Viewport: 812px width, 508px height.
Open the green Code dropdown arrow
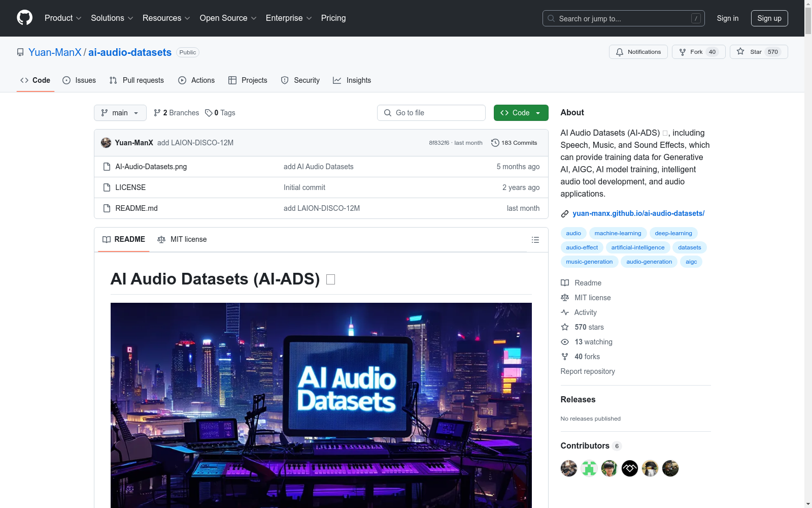point(537,113)
